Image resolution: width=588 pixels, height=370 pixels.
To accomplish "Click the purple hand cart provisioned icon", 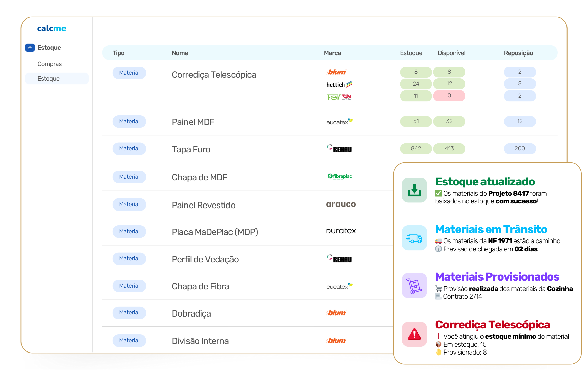I will [x=414, y=286].
